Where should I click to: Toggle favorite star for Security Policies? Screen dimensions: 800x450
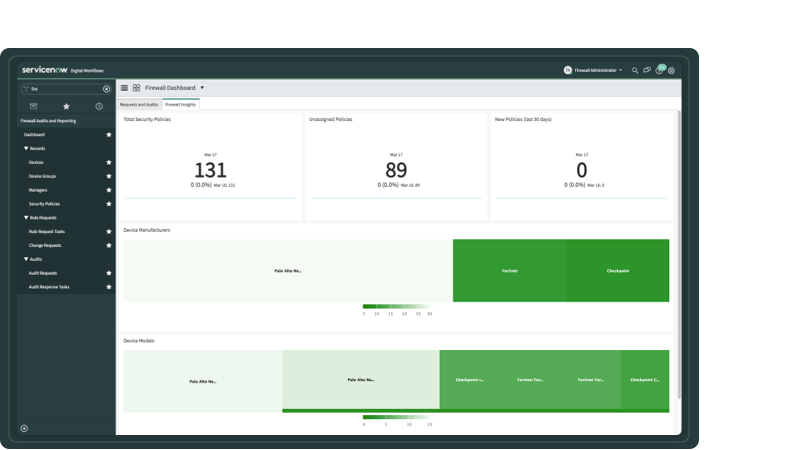click(x=109, y=204)
